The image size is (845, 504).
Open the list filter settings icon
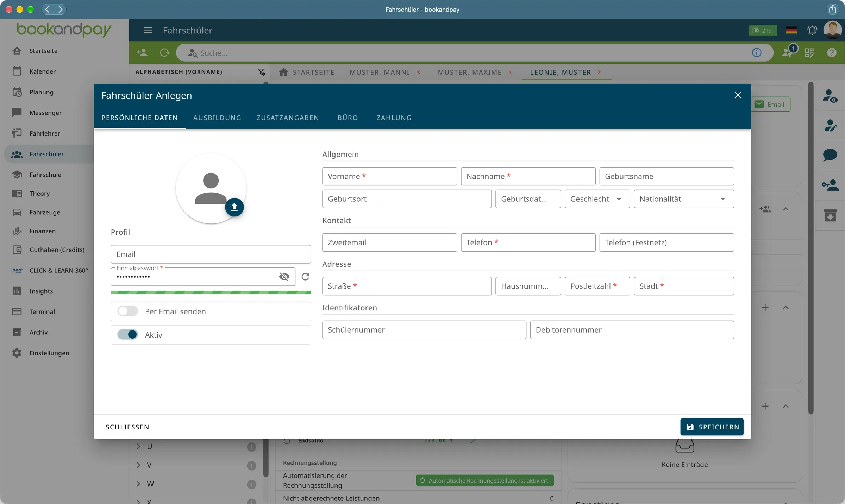[262, 72]
